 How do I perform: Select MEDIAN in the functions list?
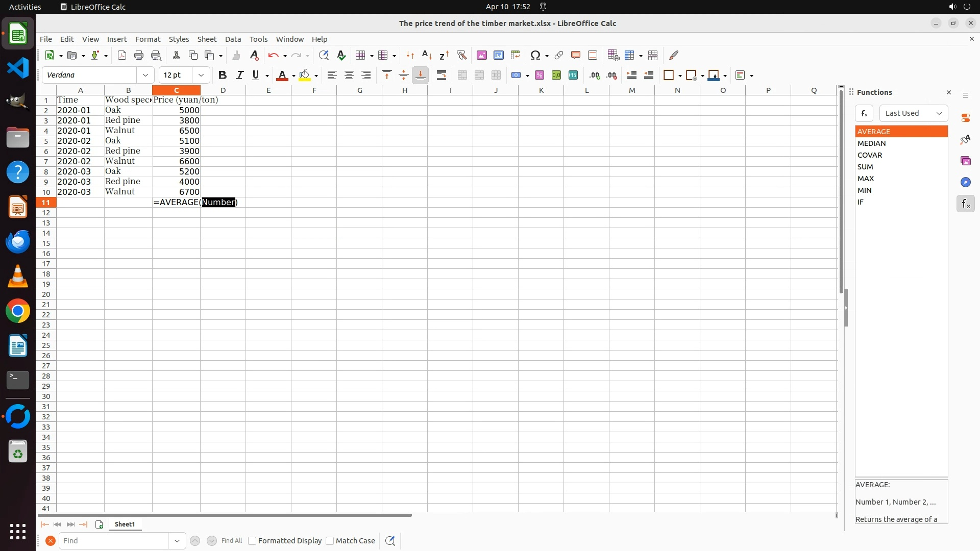pyautogui.click(x=871, y=143)
